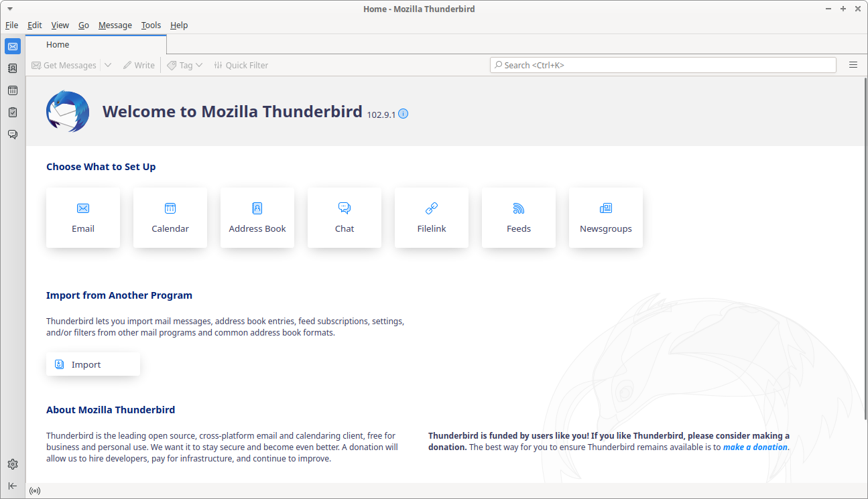Choose the Chat setup card
Image resolution: width=868 pixels, height=499 pixels.
coord(345,218)
